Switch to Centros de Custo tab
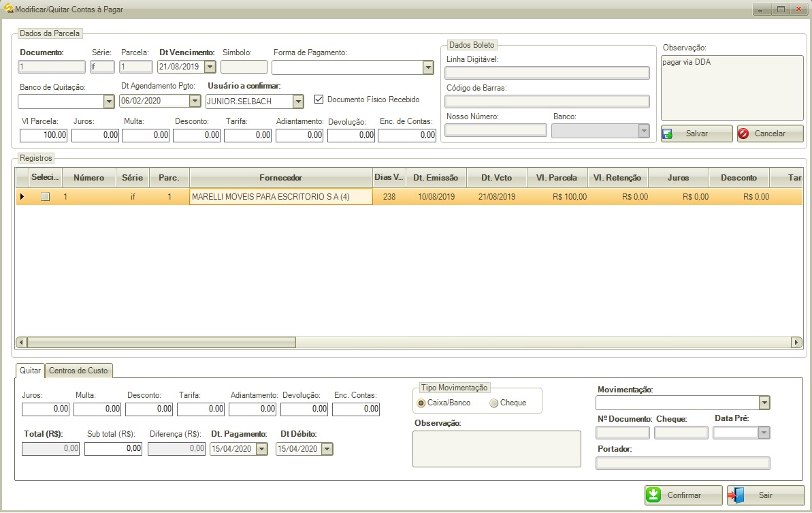The width and height of the screenshot is (812, 513). coord(78,371)
